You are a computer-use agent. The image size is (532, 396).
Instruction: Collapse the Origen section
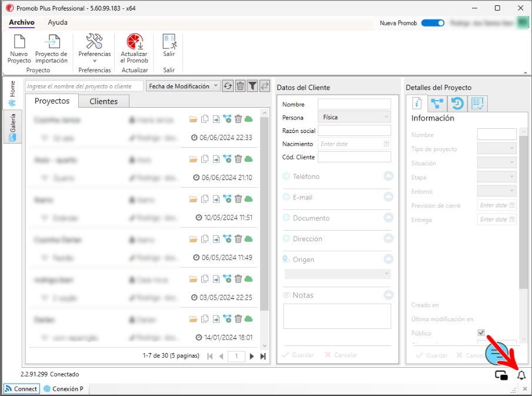[x=388, y=259]
